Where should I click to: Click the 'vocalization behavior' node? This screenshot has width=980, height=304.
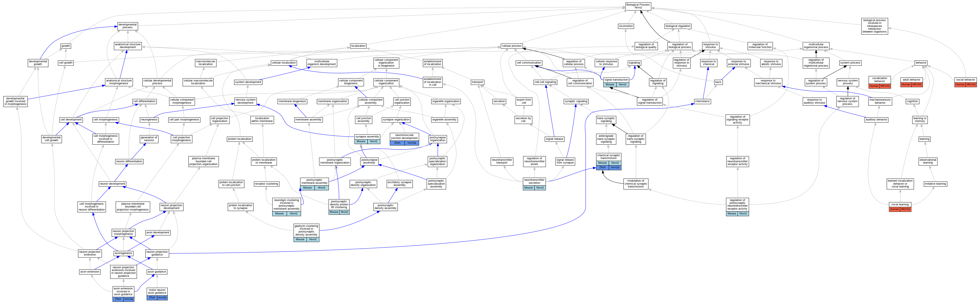[880, 82]
